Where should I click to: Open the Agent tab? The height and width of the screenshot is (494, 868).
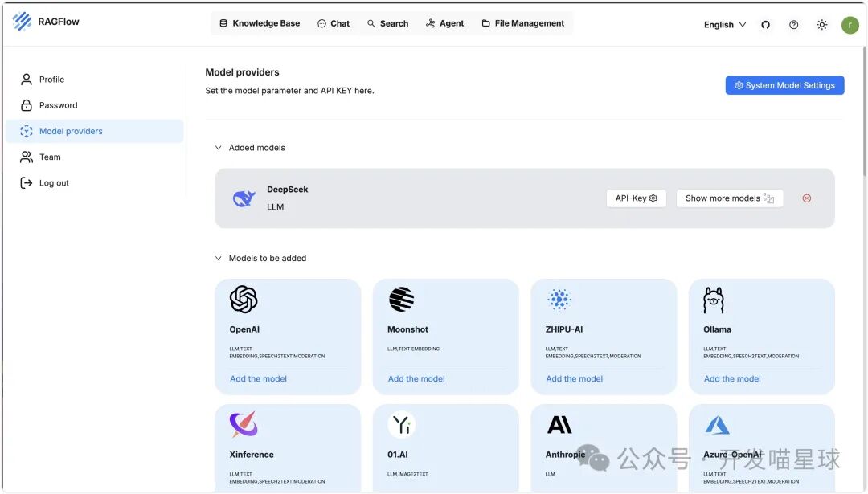coord(444,23)
